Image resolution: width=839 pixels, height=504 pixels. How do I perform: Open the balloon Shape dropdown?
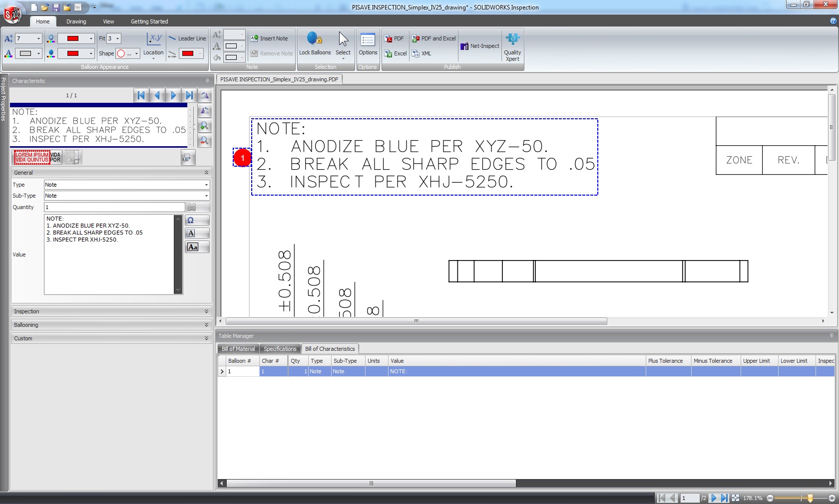tap(136, 53)
